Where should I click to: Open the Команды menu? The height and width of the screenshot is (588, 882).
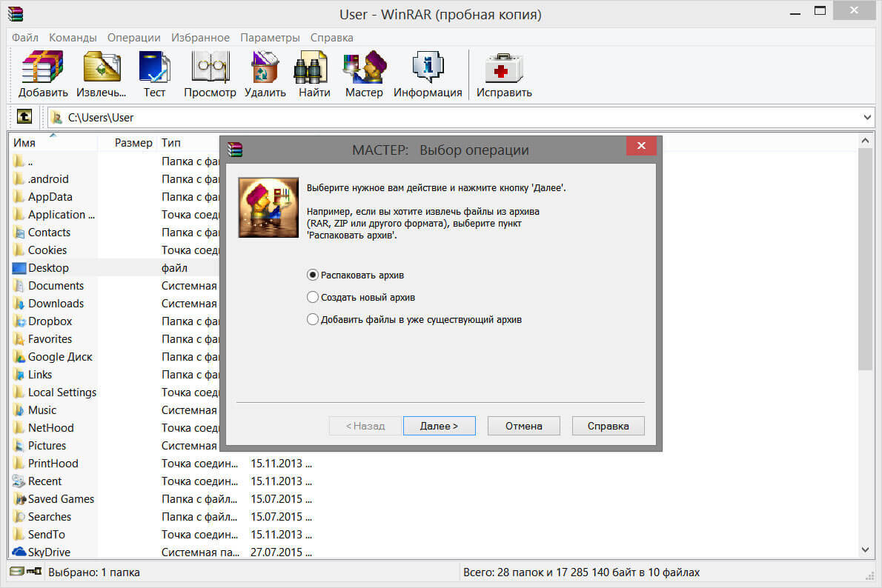click(x=73, y=38)
